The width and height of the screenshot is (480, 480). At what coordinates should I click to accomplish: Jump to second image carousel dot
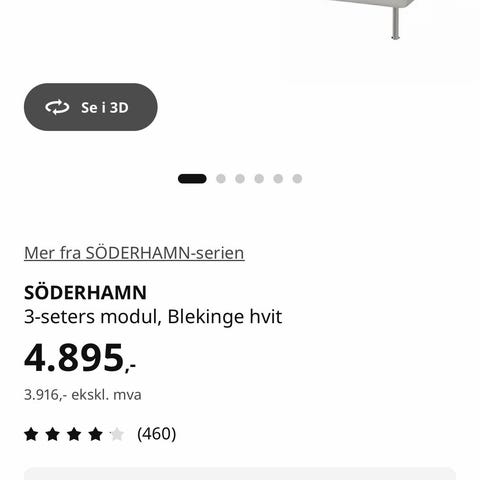click(x=221, y=179)
